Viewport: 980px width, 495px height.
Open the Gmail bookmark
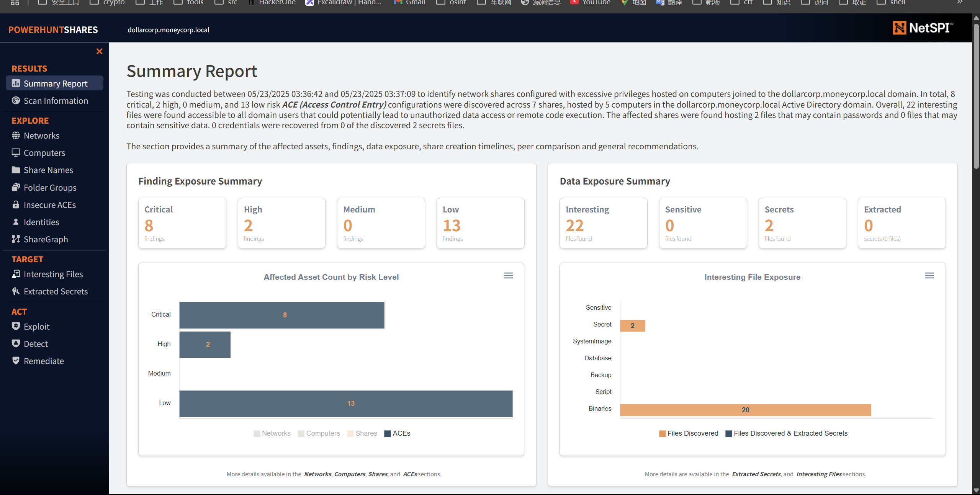click(x=409, y=3)
